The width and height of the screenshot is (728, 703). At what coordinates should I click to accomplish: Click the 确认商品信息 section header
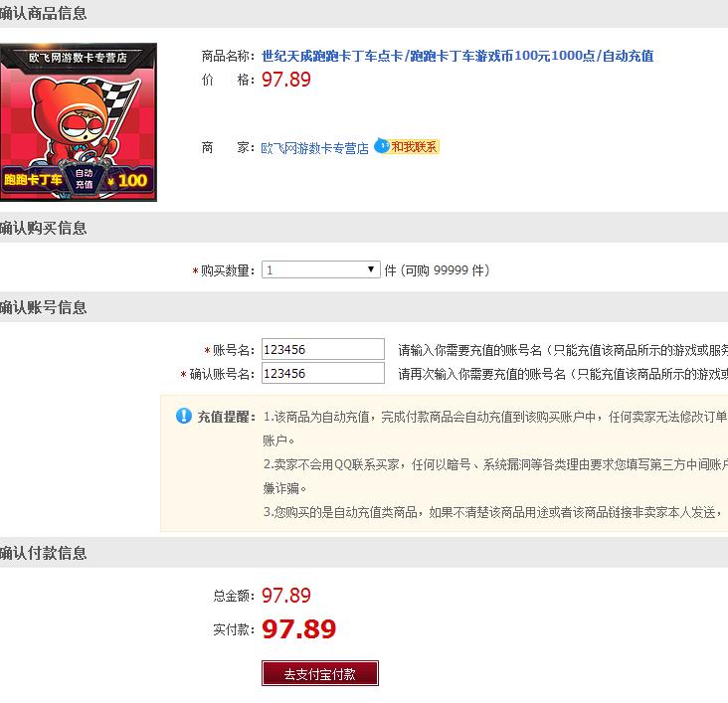[43, 13]
